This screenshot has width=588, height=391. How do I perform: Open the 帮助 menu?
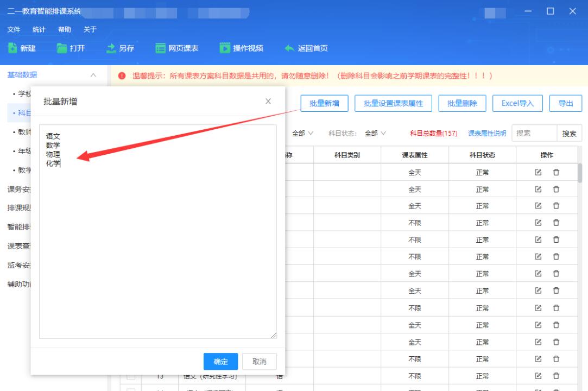point(65,29)
